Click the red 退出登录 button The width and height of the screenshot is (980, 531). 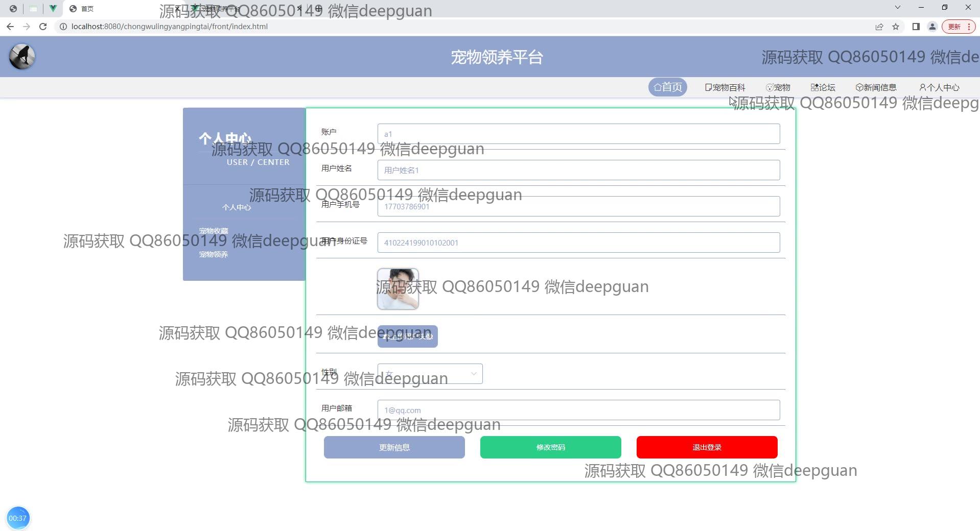707,447
